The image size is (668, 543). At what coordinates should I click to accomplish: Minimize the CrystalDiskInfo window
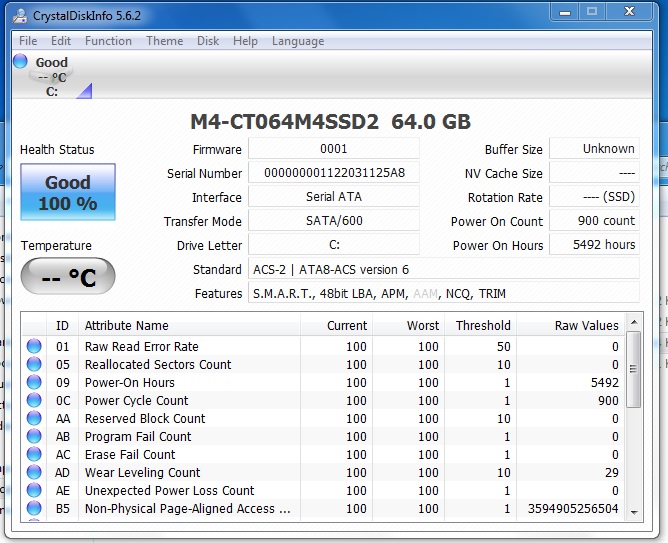click(x=565, y=11)
